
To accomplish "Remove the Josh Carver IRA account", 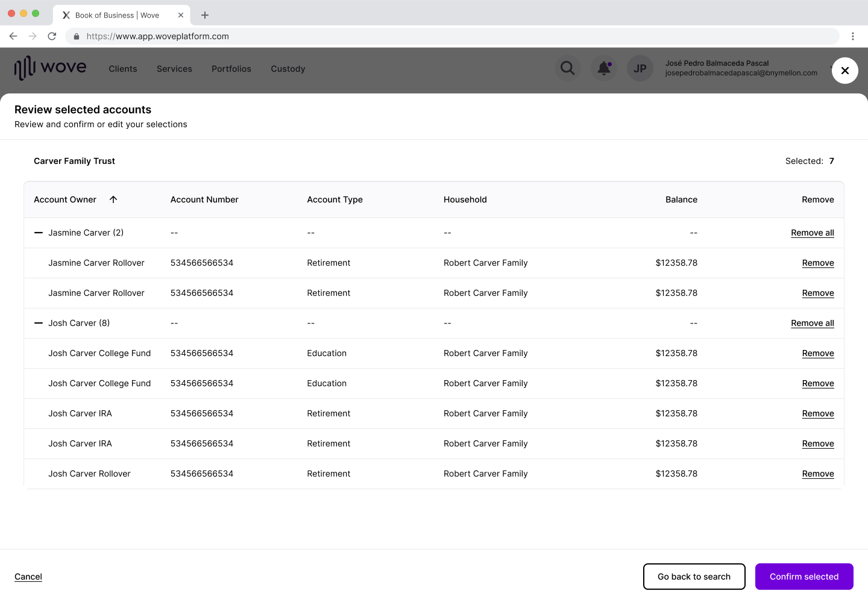I will (x=818, y=413).
